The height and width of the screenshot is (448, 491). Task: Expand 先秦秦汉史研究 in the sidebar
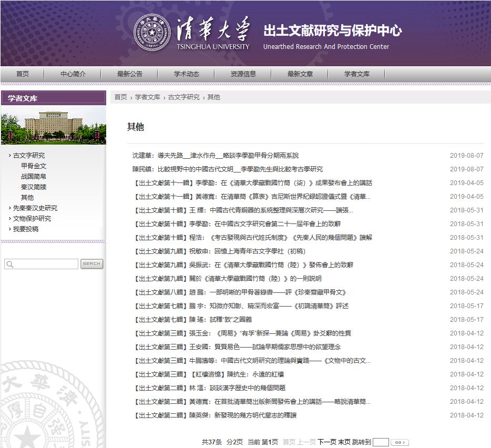click(35, 208)
